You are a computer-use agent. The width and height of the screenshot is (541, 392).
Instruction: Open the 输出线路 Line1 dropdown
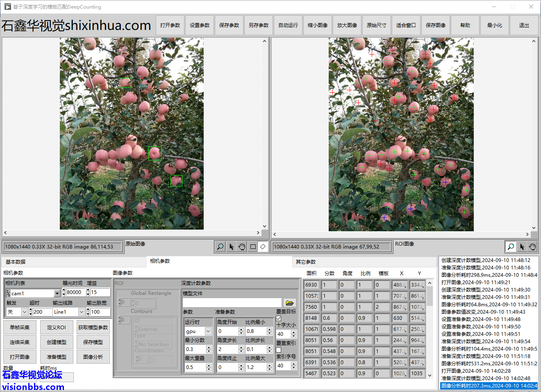(x=82, y=312)
